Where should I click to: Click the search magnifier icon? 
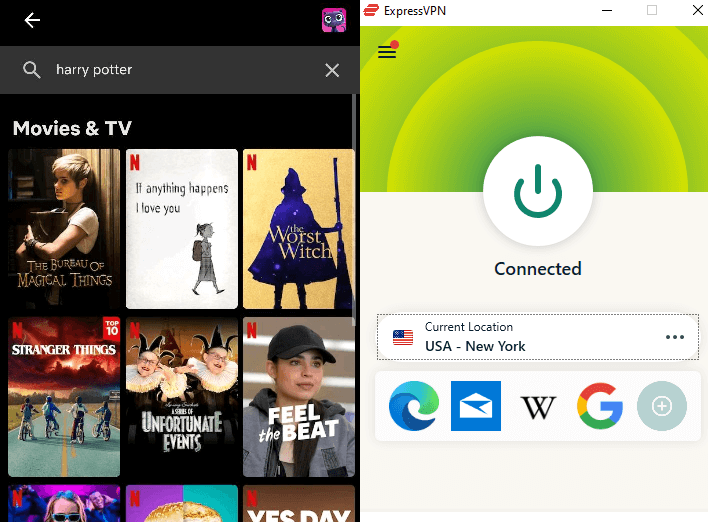pos(32,70)
